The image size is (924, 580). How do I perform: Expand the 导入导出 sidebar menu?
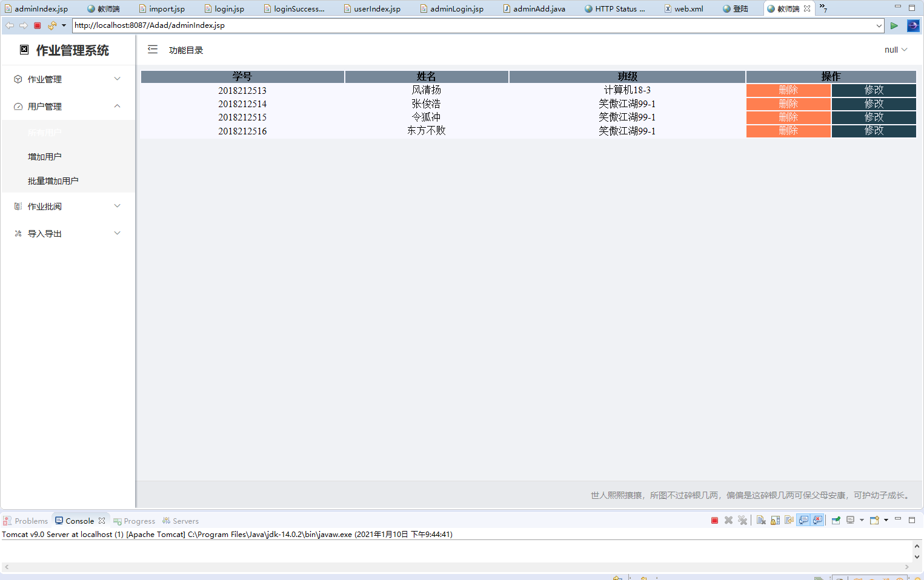(68, 234)
